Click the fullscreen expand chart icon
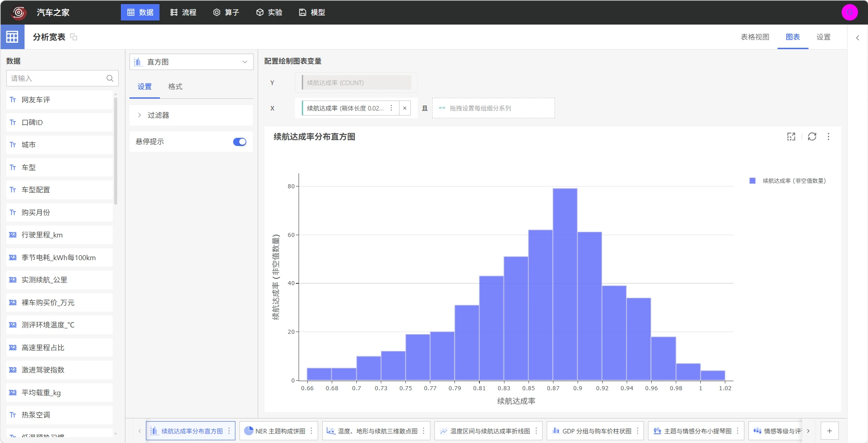This screenshot has height=443, width=868. pos(791,136)
